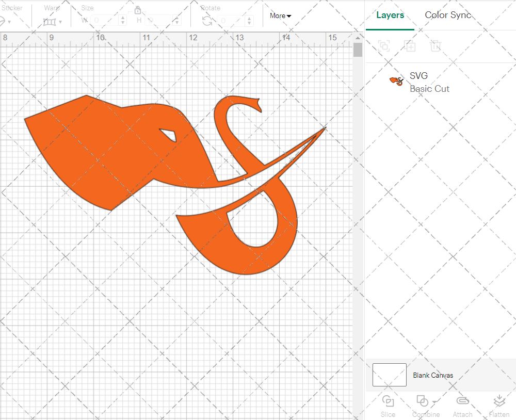Screen dimensions: 516x420
Task: Click the Rotate angle stepper arrows
Action: tap(250, 21)
